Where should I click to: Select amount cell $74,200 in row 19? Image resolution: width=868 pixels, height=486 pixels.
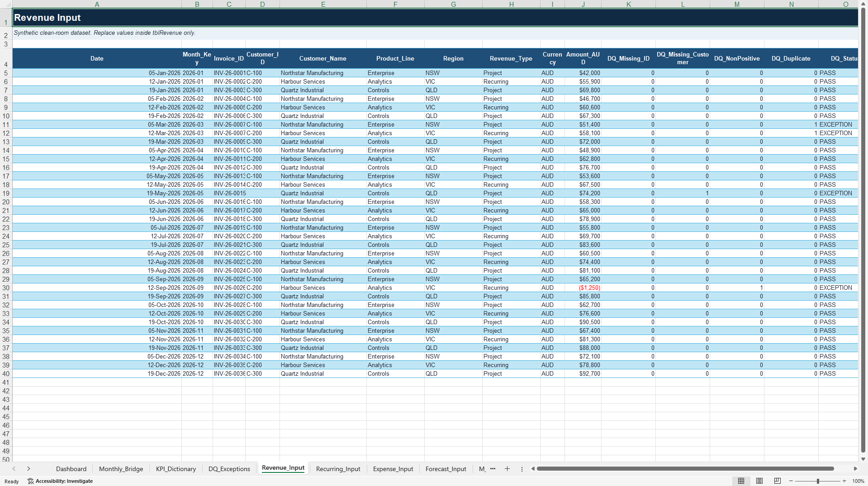[583, 193]
